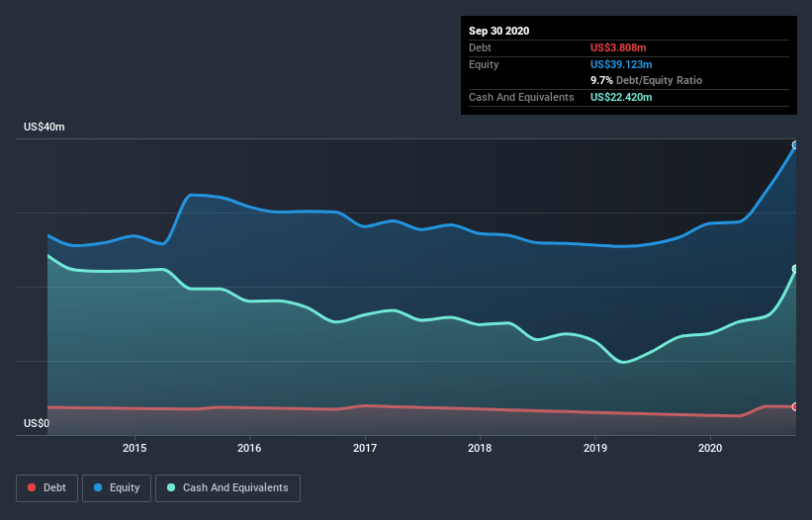
Task: Select the Debt endpoint marker at Sep 2020
Action: (x=795, y=406)
